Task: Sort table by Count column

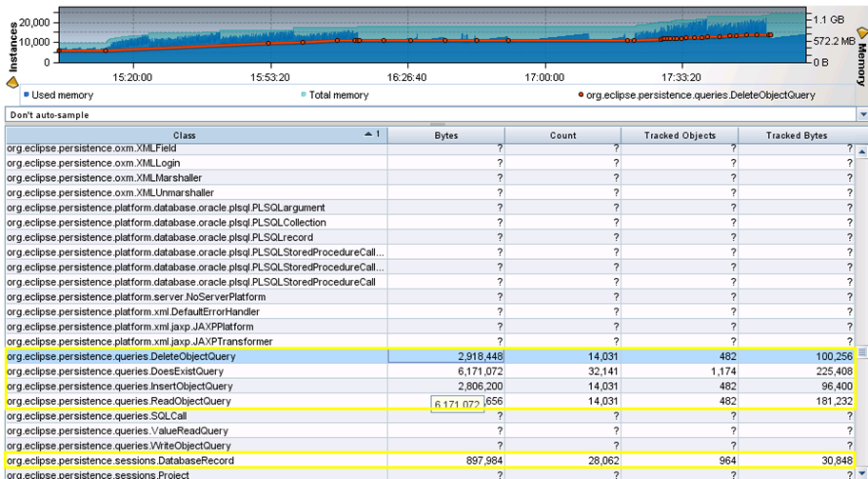Action: (562, 135)
